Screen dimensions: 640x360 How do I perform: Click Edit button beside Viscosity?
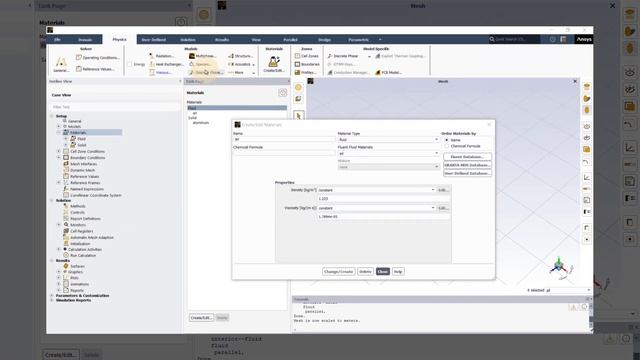[x=443, y=208]
